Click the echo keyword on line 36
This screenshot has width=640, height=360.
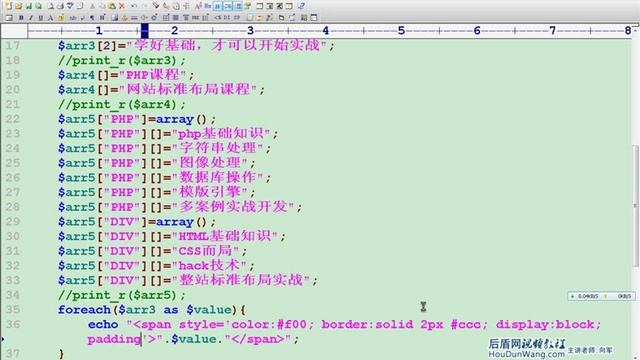click(x=103, y=324)
